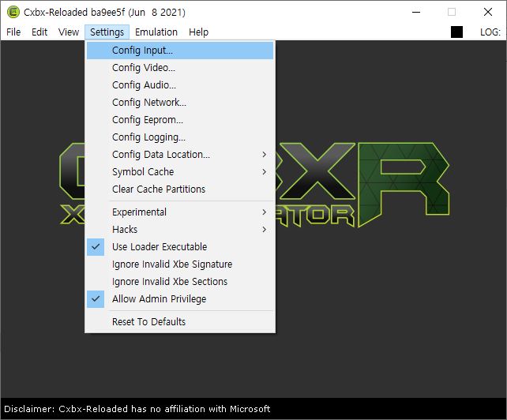Minimize the Cxbx-Reloaded window
Viewport: 507px width, 420px height.
[416, 13]
